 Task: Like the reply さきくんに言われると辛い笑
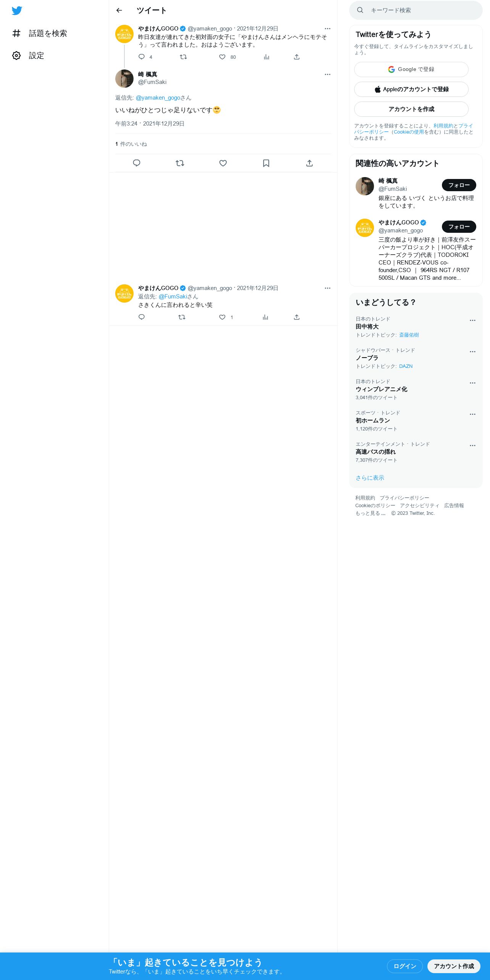click(x=222, y=317)
